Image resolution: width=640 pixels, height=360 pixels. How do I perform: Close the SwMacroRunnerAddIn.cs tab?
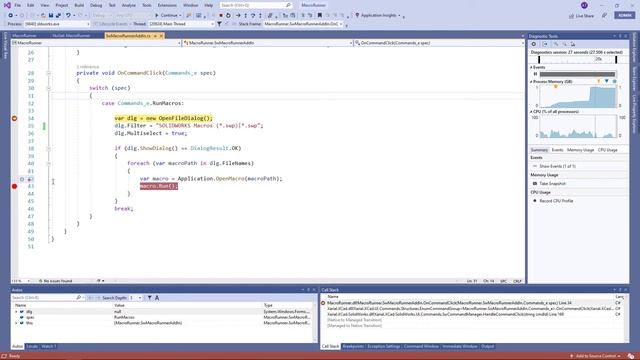[161, 36]
